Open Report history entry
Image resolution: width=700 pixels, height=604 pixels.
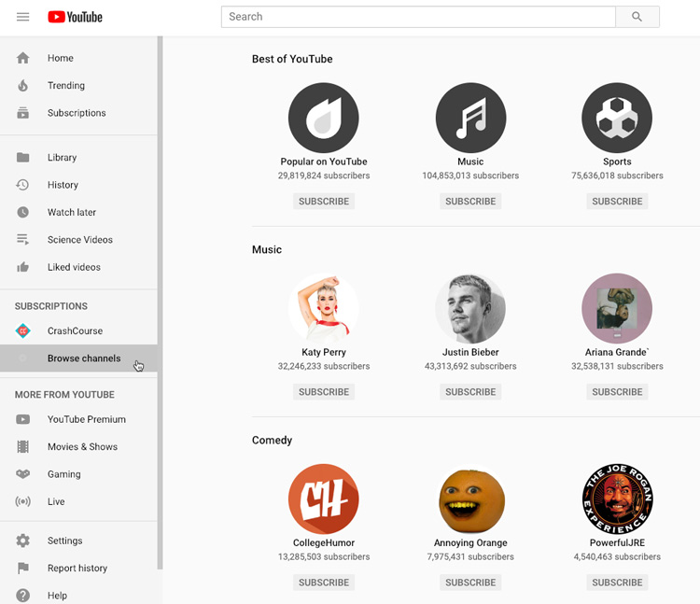78,569
